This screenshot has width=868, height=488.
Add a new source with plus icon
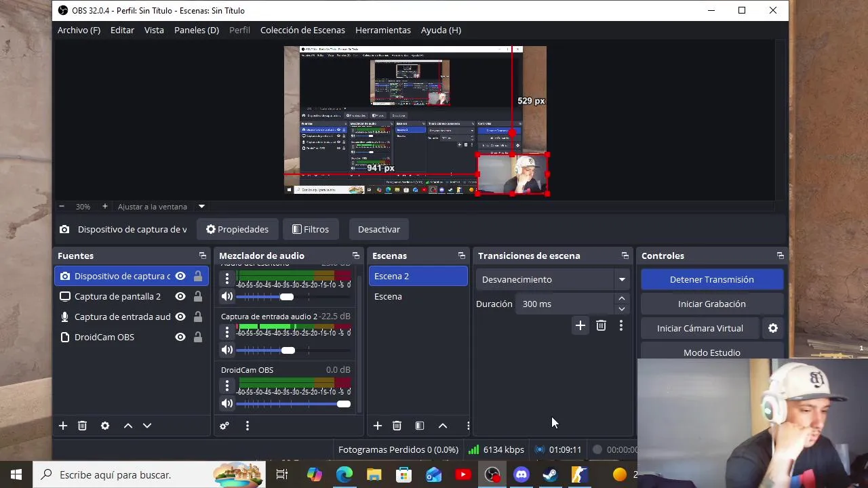pyautogui.click(x=63, y=426)
